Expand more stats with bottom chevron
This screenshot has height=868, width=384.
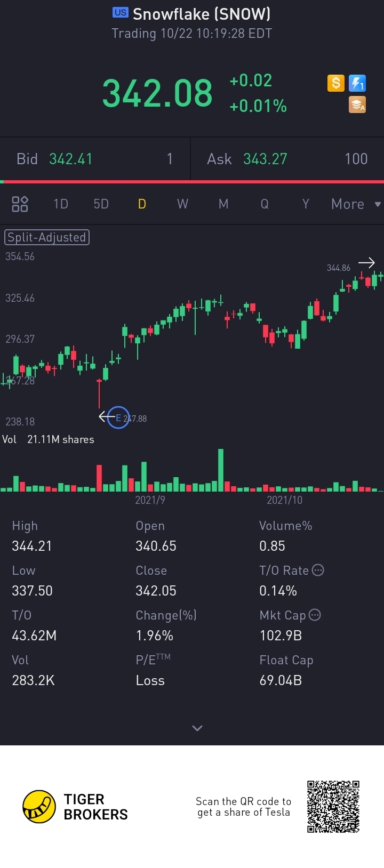197,728
